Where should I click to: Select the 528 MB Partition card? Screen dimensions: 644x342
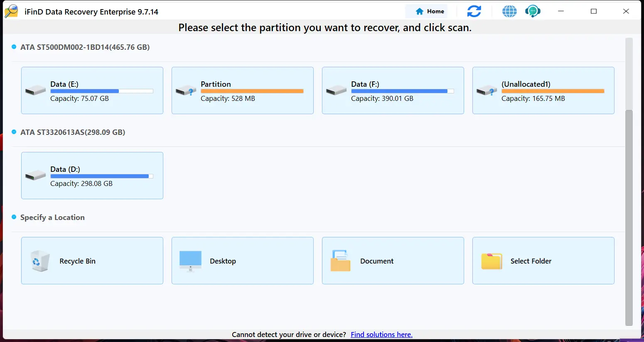(x=243, y=90)
